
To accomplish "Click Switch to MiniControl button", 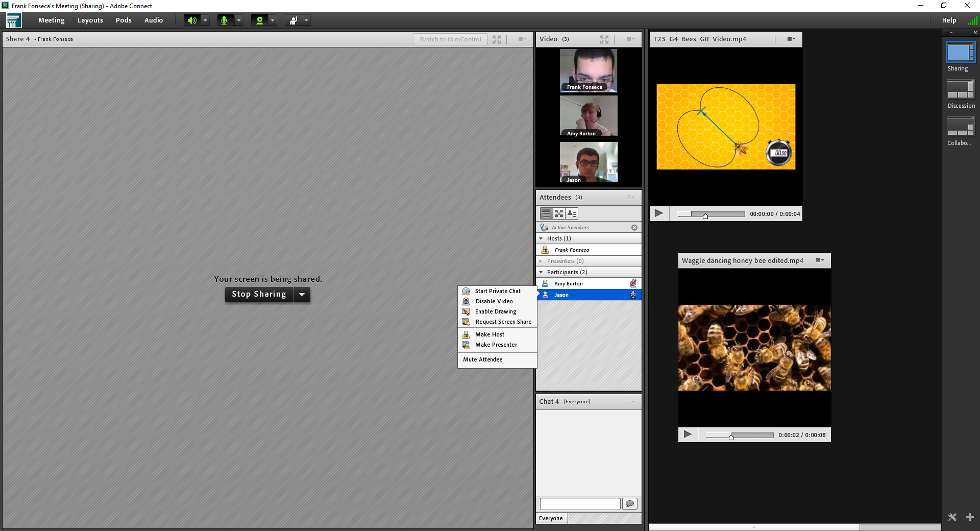I will click(450, 39).
